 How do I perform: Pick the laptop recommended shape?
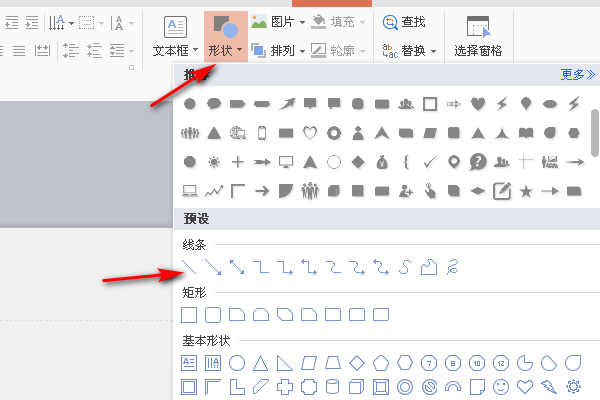point(190,191)
